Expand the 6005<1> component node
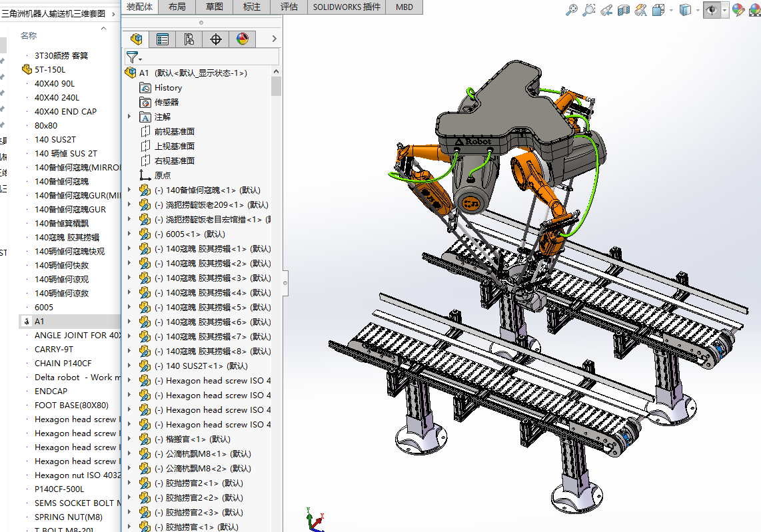The height and width of the screenshot is (532, 761). click(130, 234)
